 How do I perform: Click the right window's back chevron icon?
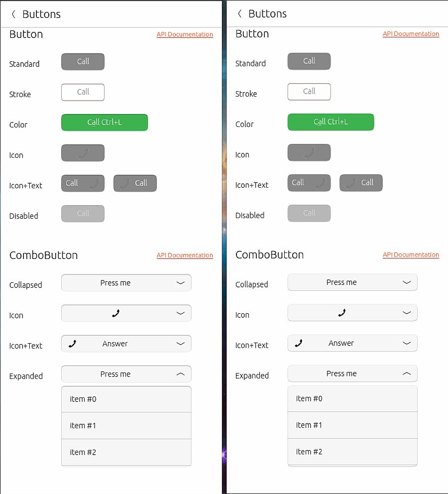pyautogui.click(x=239, y=14)
